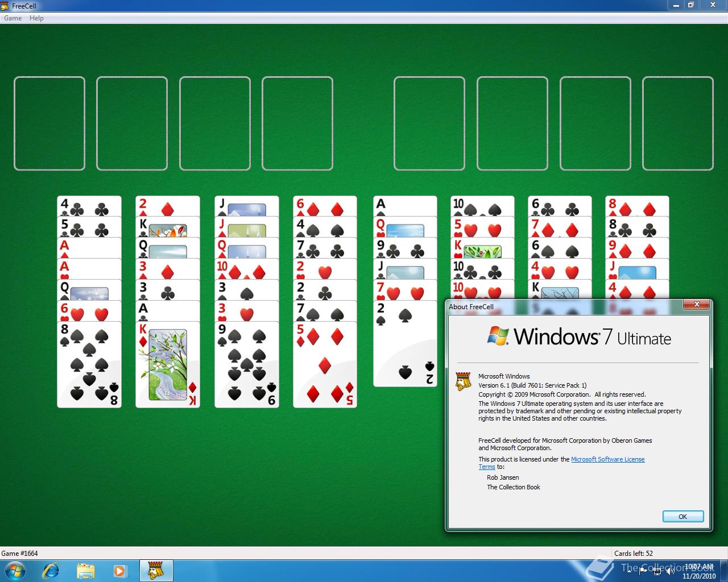Screen dimensions: 728x582
Task: Open Action Center flag icon
Action: click(643, 571)
